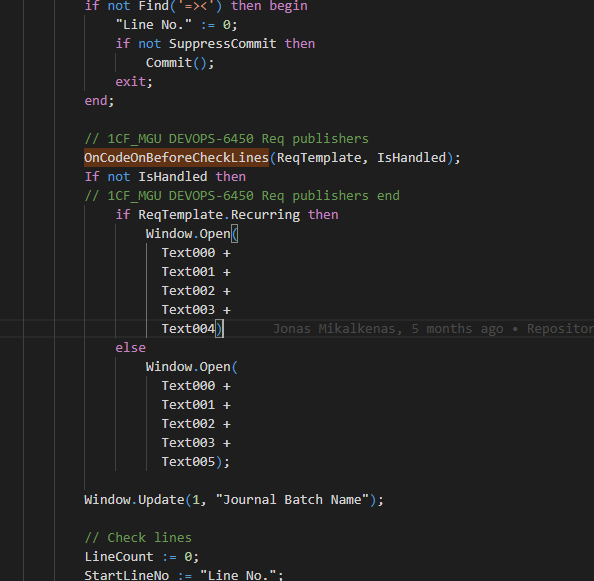Click the highlighted OnCodeOnBeforeCheckLines call
594x581 pixels.
[x=176, y=158]
